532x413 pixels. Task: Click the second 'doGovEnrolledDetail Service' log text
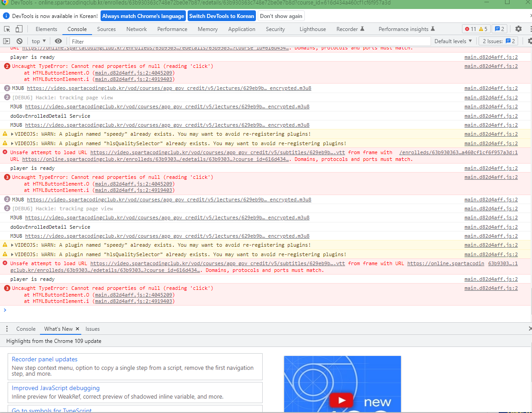point(50,227)
